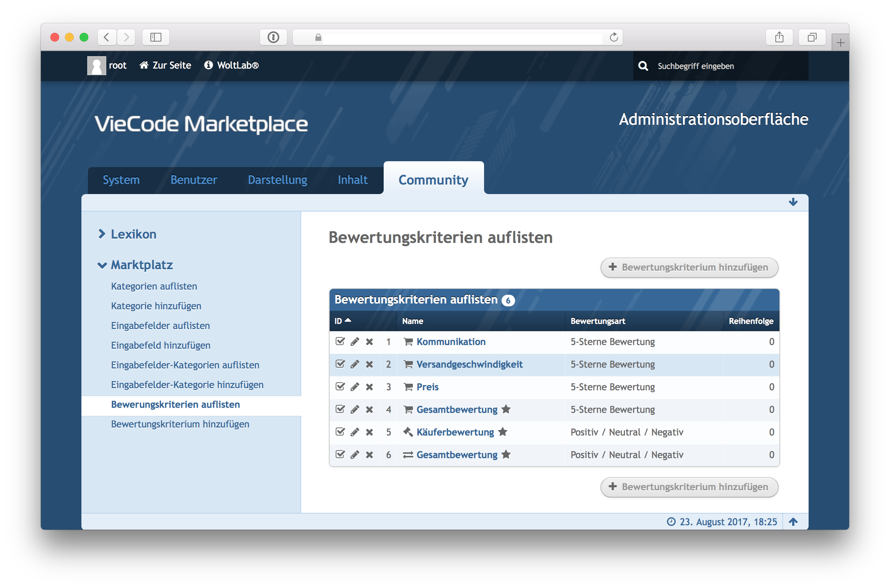
Task: Open Kategorien auflisten sidebar link
Action: [x=154, y=286]
